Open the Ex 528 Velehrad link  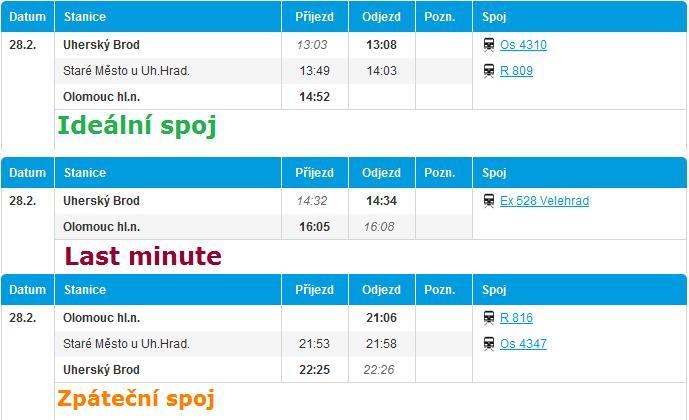(544, 201)
